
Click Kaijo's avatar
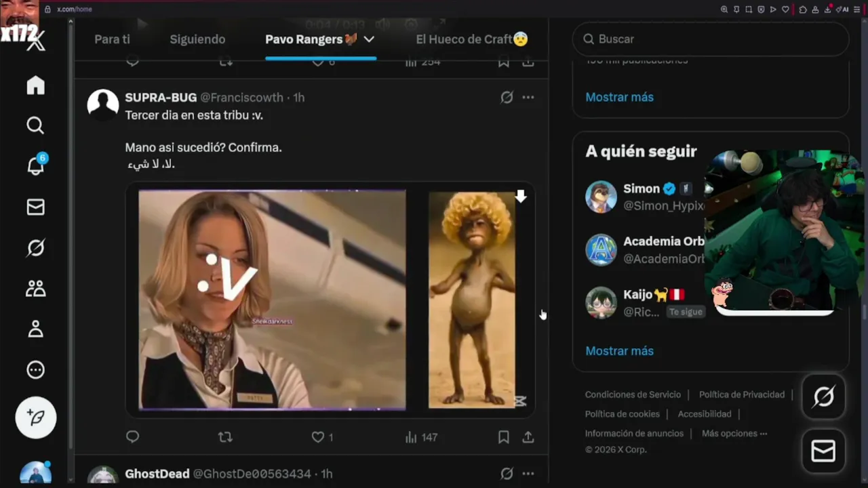(601, 302)
